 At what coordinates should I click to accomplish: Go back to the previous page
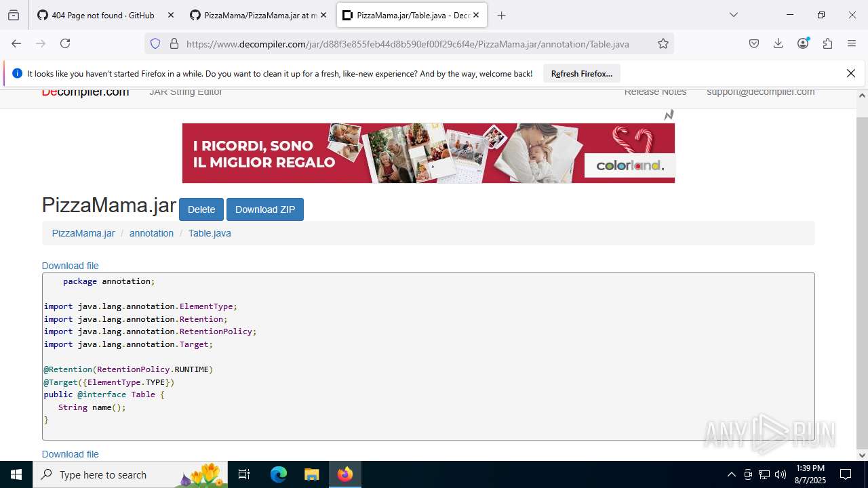click(x=16, y=43)
